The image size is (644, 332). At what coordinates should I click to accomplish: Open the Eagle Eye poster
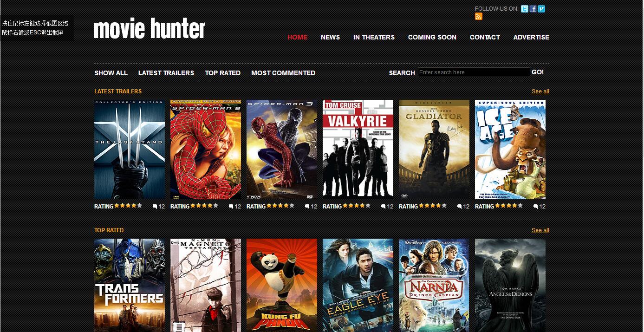[x=358, y=285]
